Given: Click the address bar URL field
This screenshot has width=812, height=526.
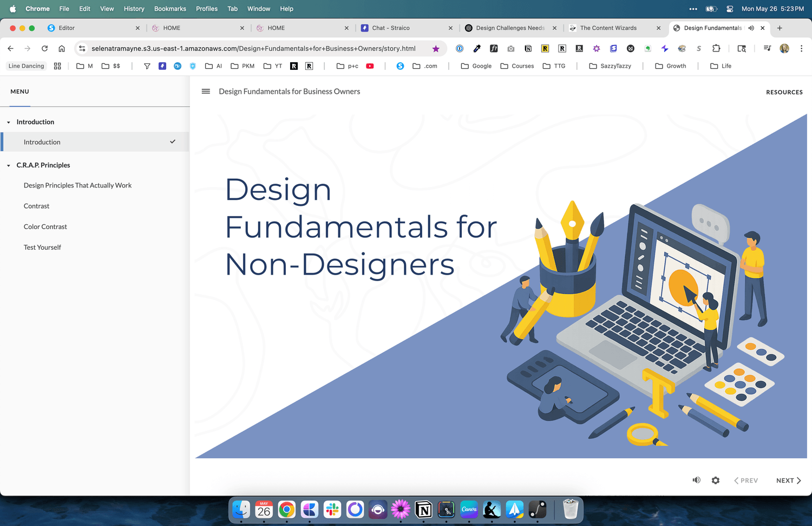Looking at the screenshot, I should click(x=253, y=49).
